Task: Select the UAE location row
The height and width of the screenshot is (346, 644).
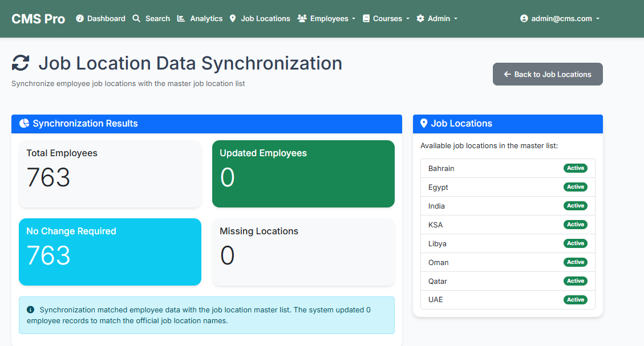Action: (508, 300)
